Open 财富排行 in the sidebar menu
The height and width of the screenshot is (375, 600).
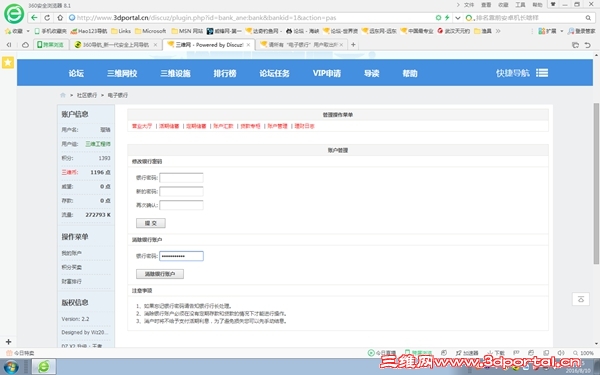pos(72,281)
